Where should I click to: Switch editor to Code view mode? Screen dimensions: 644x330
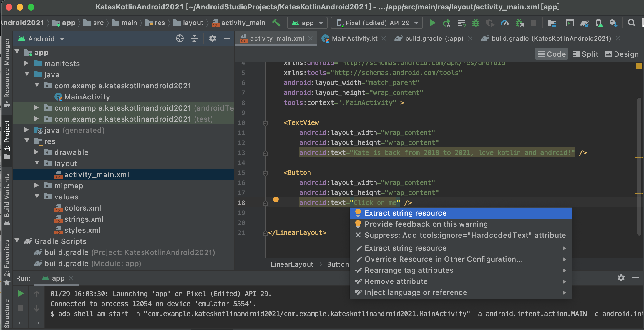click(x=551, y=54)
